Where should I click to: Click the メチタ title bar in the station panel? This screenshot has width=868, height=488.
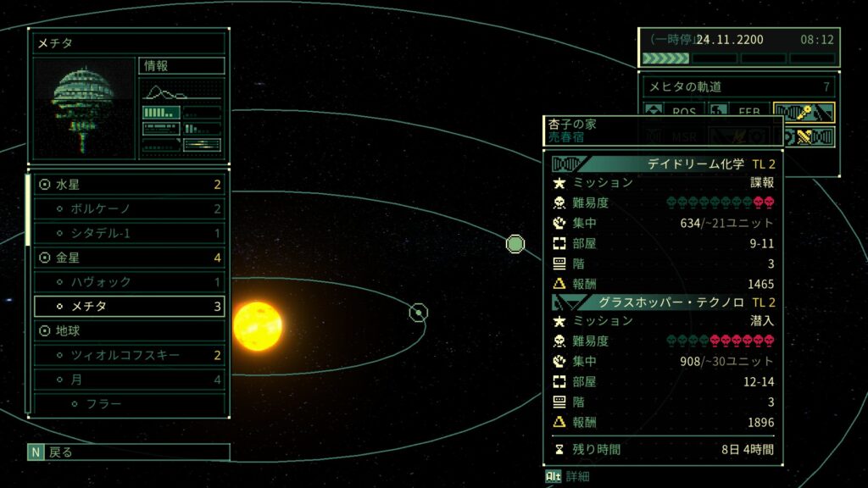coord(129,43)
